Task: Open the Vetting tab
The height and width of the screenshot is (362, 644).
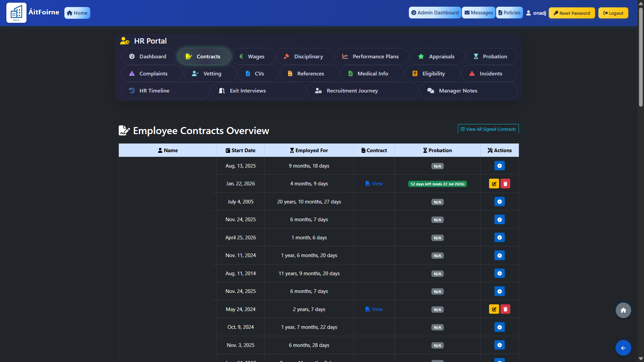Action: [210, 73]
